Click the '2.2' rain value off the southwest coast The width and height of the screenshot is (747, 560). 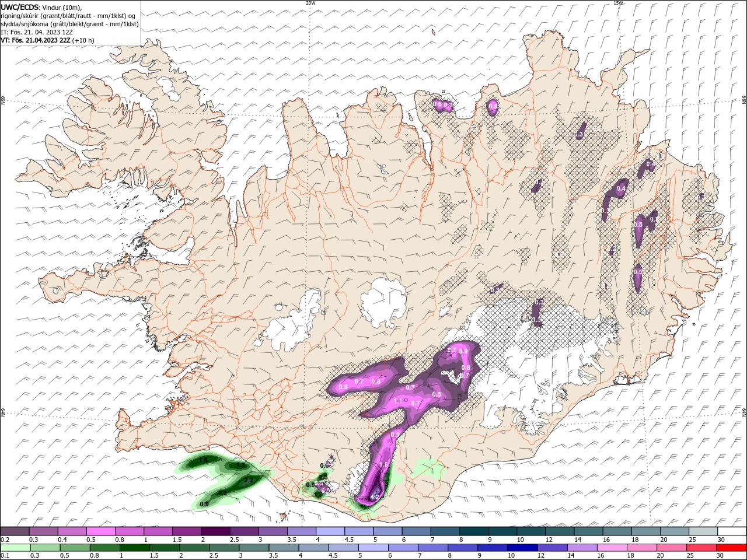pyautogui.click(x=249, y=481)
